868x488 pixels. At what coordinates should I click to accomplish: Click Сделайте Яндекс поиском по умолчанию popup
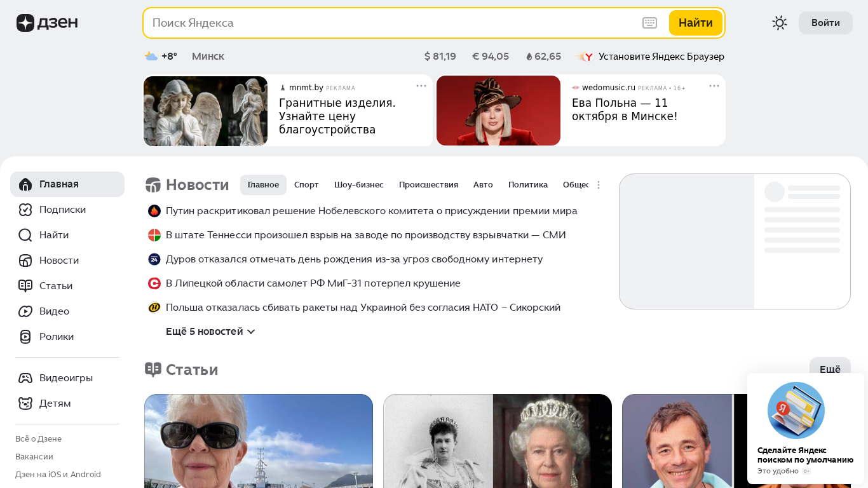[806, 428]
